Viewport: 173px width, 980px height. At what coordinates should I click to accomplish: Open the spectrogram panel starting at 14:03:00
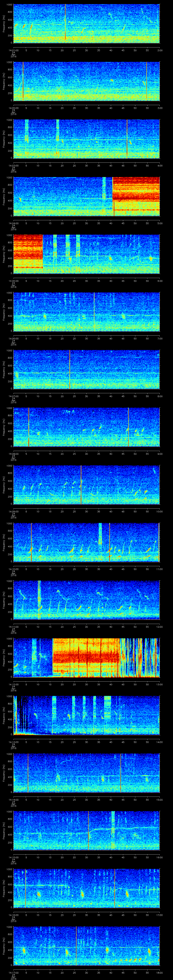click(x=87, y=139)
